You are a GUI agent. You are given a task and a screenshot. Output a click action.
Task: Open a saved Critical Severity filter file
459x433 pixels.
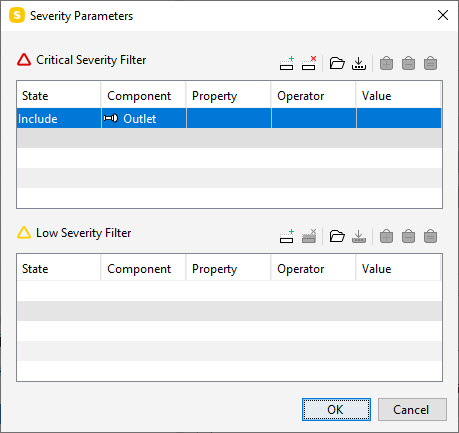pyautogui.click(x=337, y=63)
